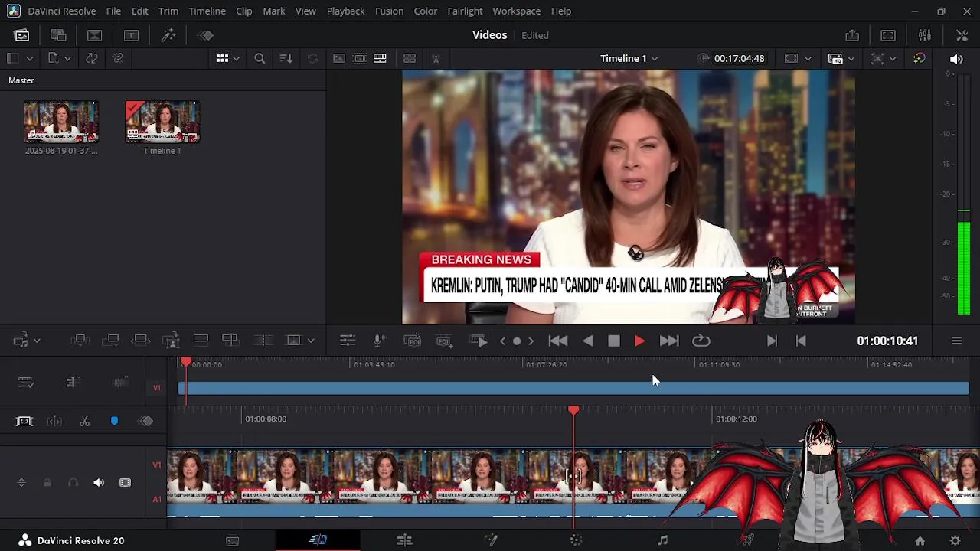980x551 pixels.
Task: Toggle the loop playback button
Action: [x=701, y=341]
